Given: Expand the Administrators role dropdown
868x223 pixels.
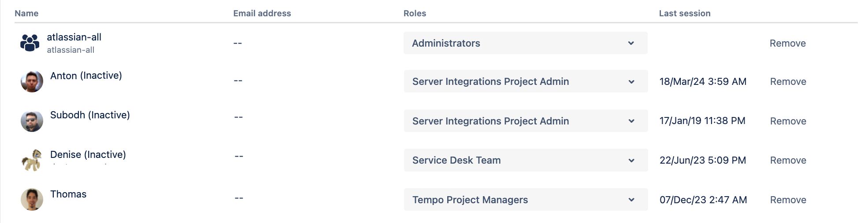Looking at the screenshot, I should [x=525, y=43].
